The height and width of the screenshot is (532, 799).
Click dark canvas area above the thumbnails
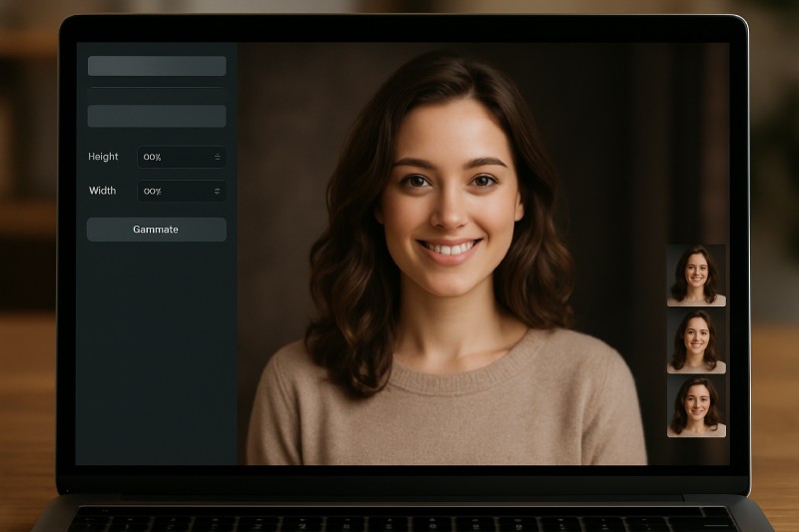[x=689, y=150]
